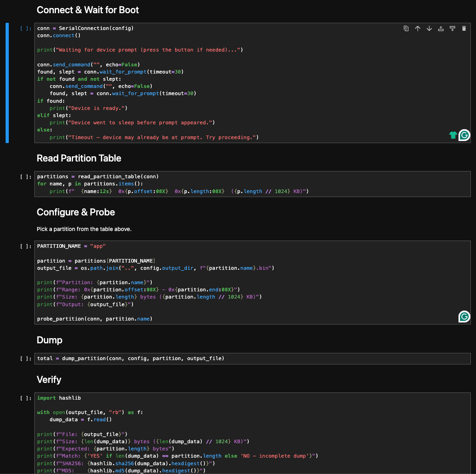Click the 'Pick a partition from the table above.' text
Image resolution: width=476 pixels, height=474 pixels.
(84, 229)
